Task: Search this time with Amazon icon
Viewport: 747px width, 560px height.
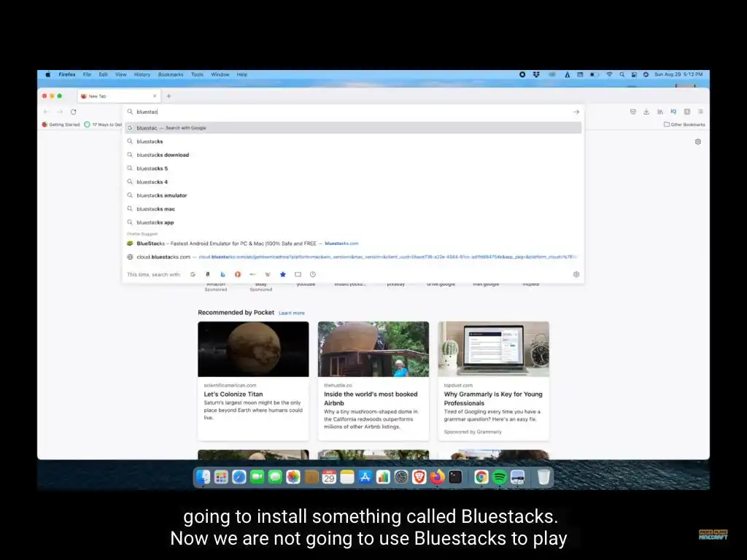Action: [x=208, y=274]
